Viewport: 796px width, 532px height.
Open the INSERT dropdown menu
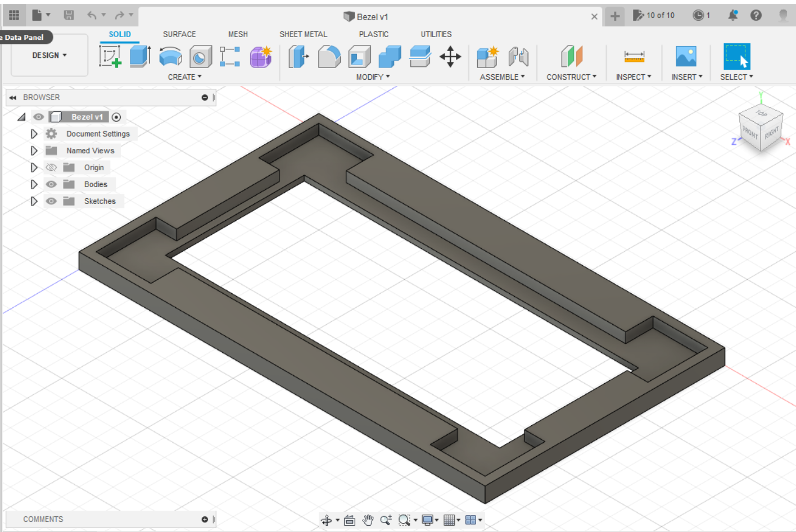click(x=687, y=77)
